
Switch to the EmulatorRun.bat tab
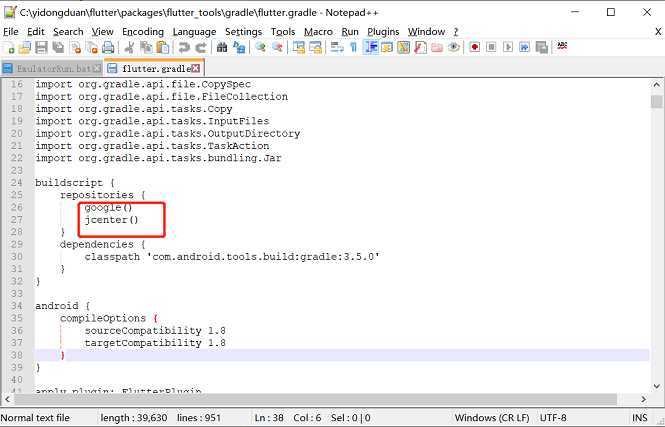(51, 68)
